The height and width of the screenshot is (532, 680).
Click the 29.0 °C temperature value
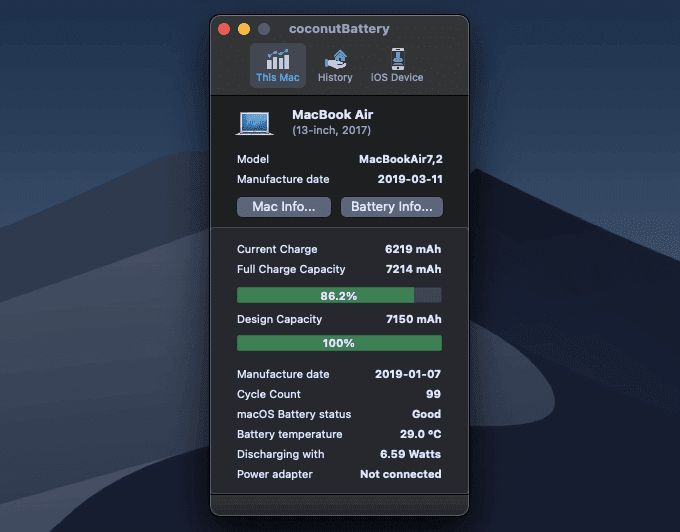pos(420,434)
